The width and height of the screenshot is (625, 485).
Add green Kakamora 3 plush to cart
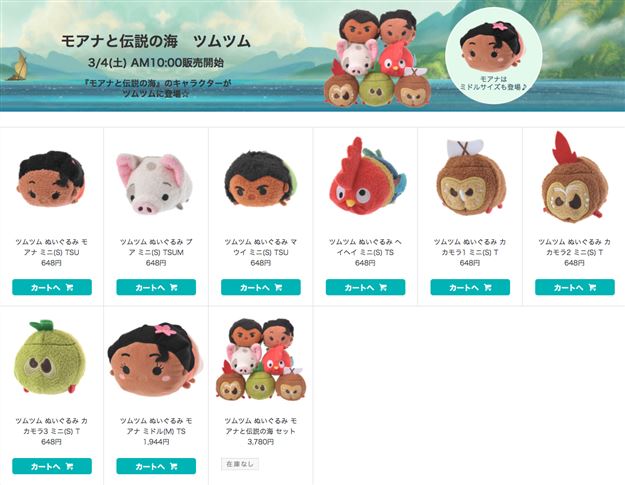[x=52, y=466]
